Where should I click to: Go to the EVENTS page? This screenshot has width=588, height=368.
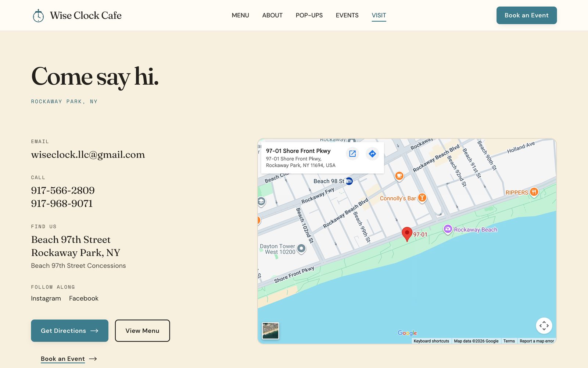(x=347, y=15)
